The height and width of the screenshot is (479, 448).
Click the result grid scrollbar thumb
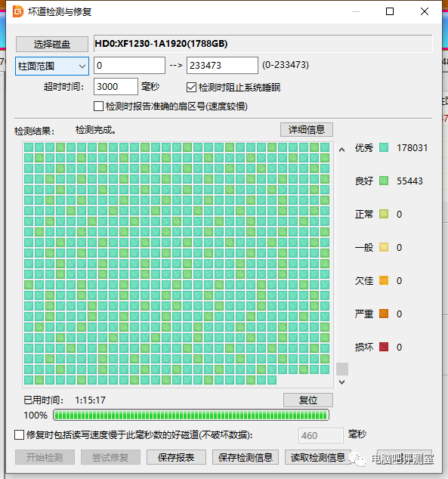(342, 369)
